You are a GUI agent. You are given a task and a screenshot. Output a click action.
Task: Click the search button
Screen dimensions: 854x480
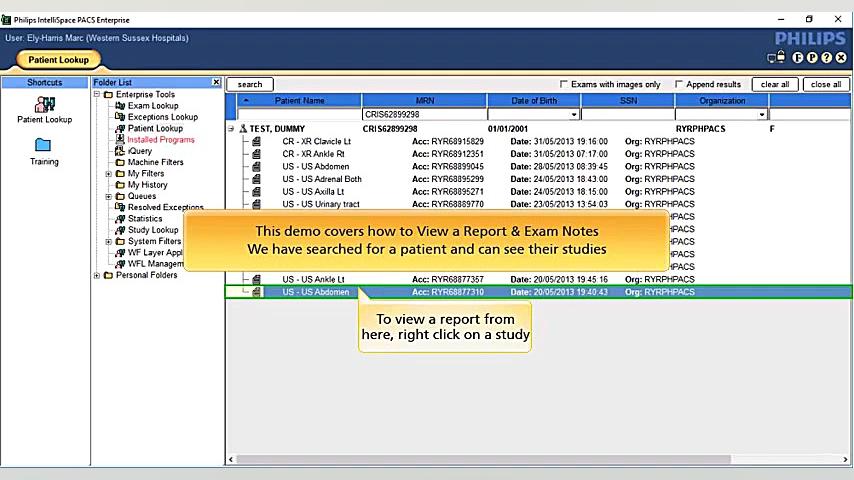click(250, 84)
